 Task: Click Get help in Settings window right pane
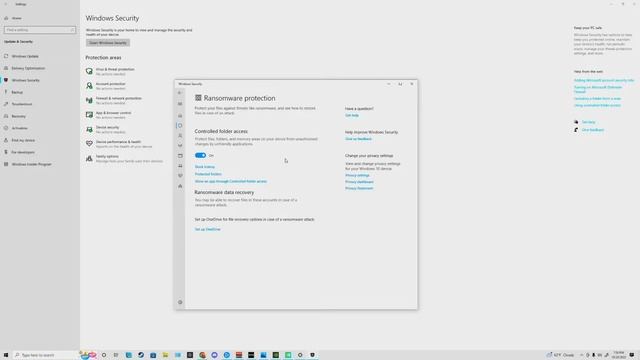589,122
